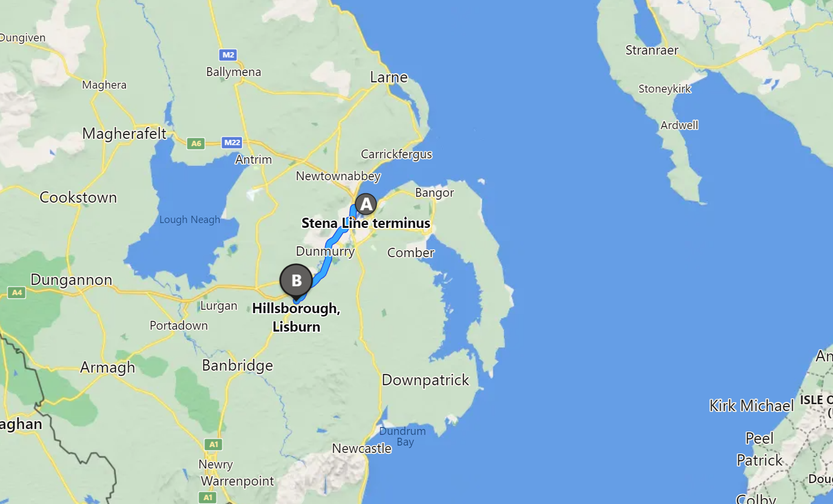Screen dimensions: 833x504
Task: Click the route start marker A
Action: point(366,204)
